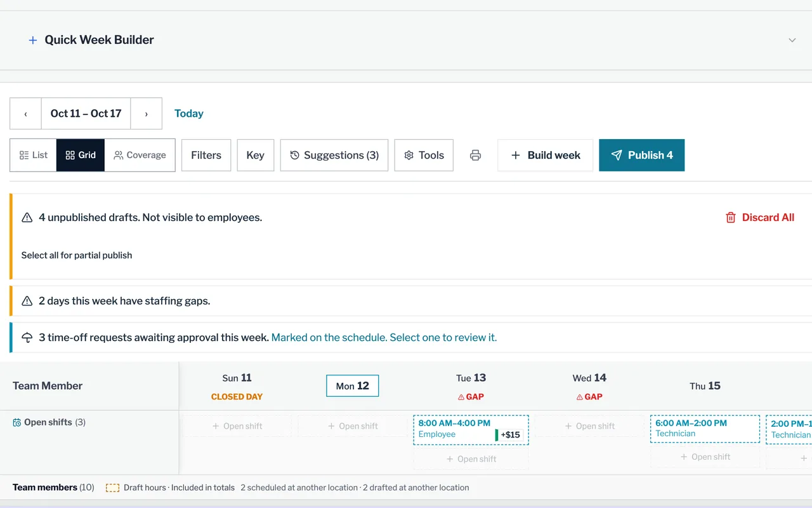Open the Oct 11 – Oct 17 date picker

pyautogui.click(x=86, y=114)
